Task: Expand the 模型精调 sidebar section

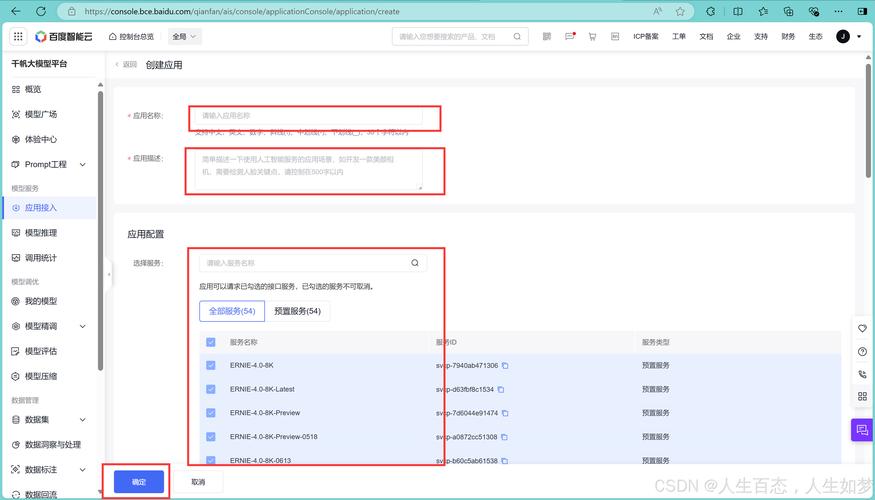Action: (x=82, y=326)
